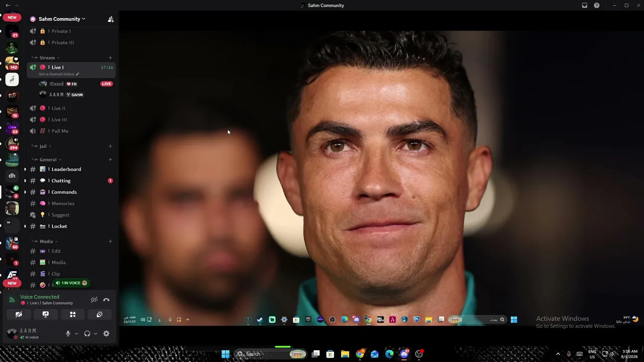Open Microsoft Store from the taskbar
The height and width of the screenshot is (362, 644).
[330, 354]
